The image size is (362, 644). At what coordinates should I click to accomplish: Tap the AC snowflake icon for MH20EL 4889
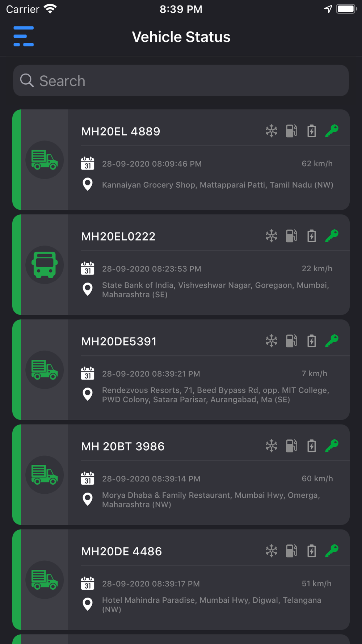[x=271, y=131]
